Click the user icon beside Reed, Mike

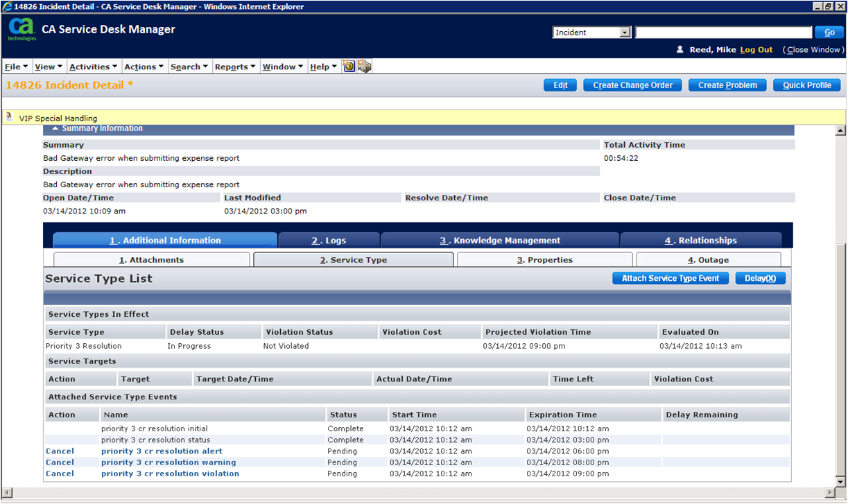point(680,50)
